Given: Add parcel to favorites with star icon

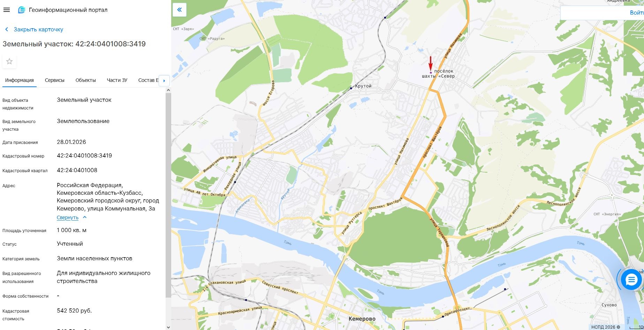Looking at the screenshot, I should coord(9,62).
